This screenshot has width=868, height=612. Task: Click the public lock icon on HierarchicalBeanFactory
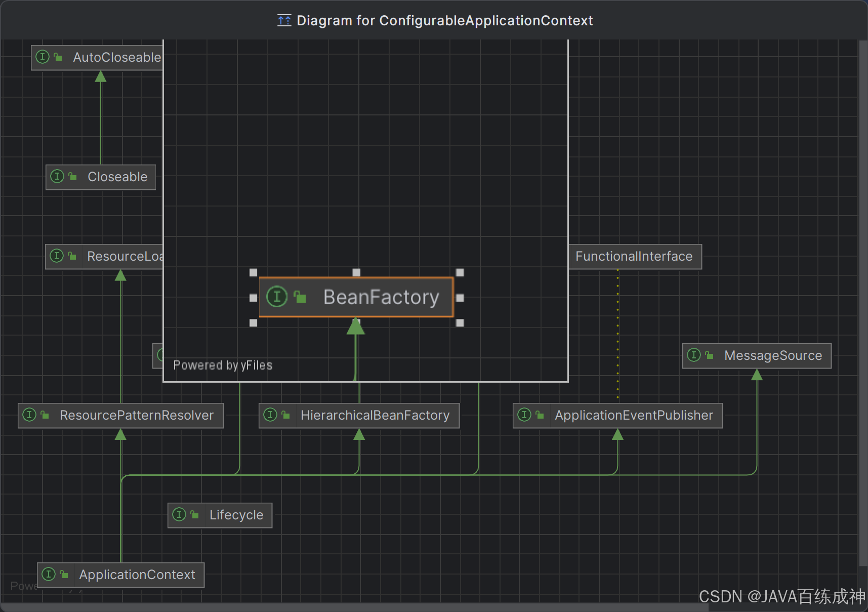[x=286, y=415]
